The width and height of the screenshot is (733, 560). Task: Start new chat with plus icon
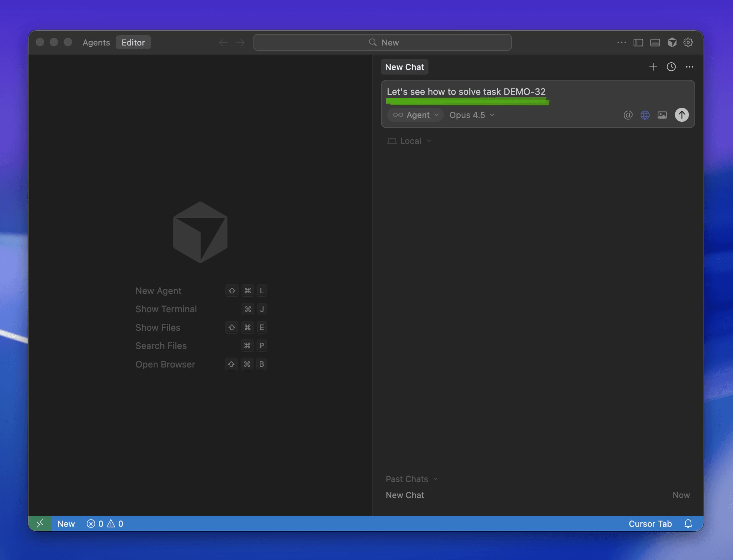(653, 67)
